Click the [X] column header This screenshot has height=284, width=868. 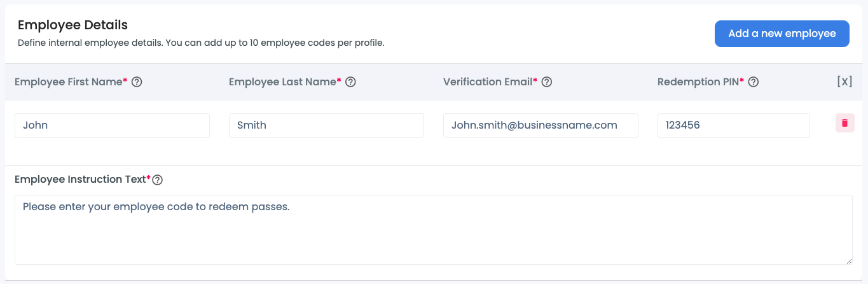844,82
